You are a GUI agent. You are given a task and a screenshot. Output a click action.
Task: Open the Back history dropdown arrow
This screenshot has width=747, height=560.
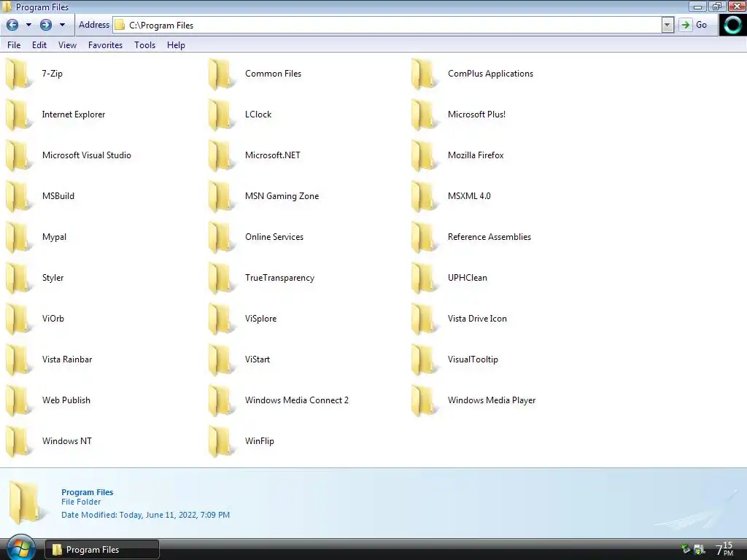click(x=28, y=25)
